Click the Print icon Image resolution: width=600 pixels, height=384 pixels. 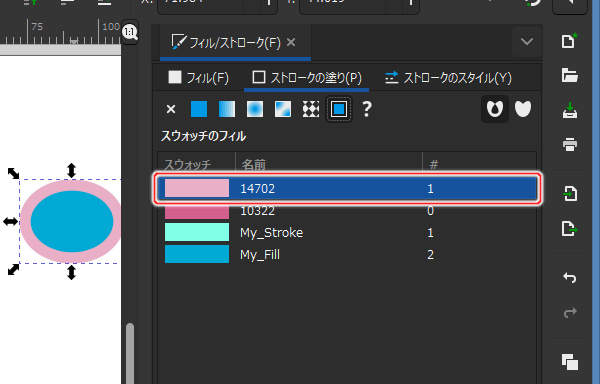pos(570,145)
